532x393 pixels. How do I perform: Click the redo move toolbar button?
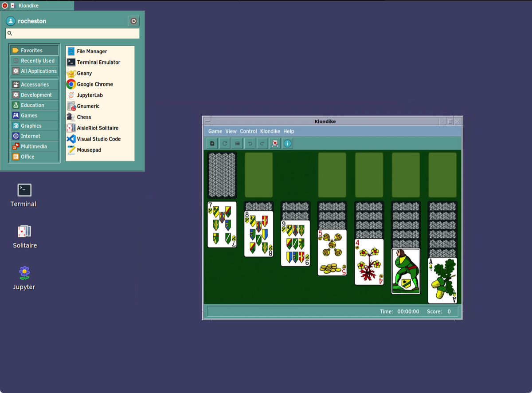(x=262, y=143)
